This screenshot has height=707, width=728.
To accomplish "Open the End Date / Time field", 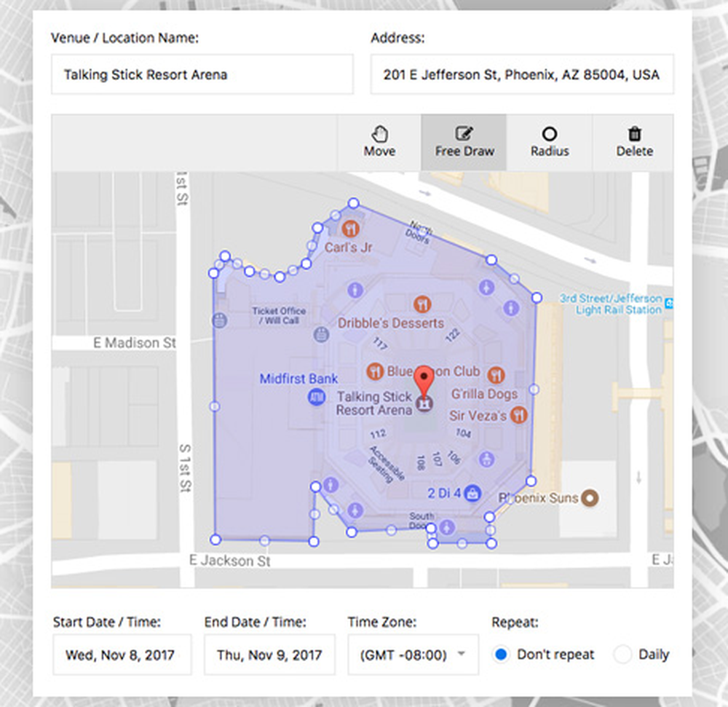I will pyautogui.click(x=269, y=655).
